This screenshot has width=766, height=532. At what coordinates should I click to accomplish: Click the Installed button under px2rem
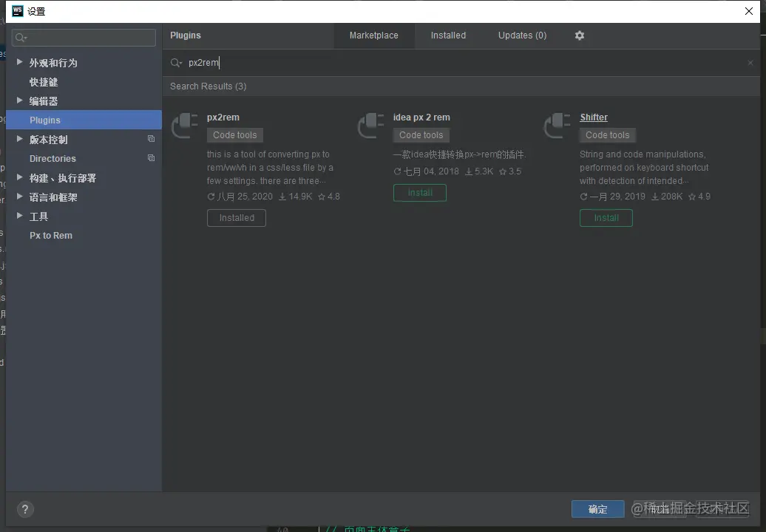237,218
